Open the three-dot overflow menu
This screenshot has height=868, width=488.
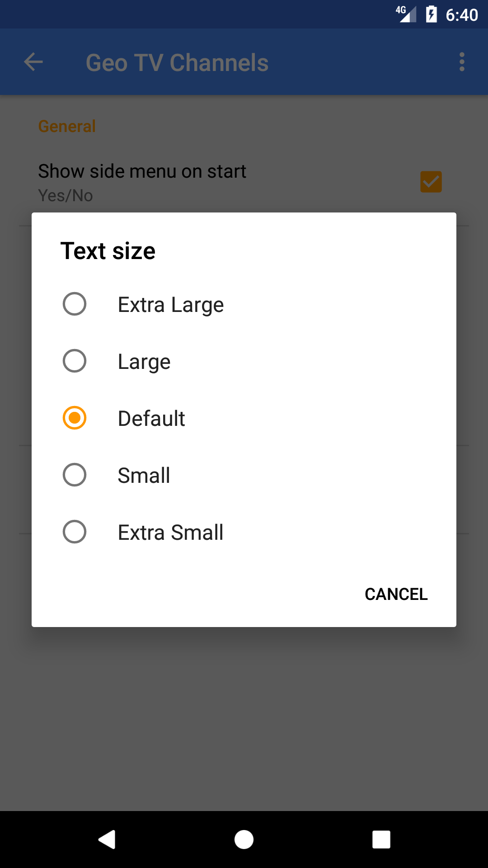461,62
